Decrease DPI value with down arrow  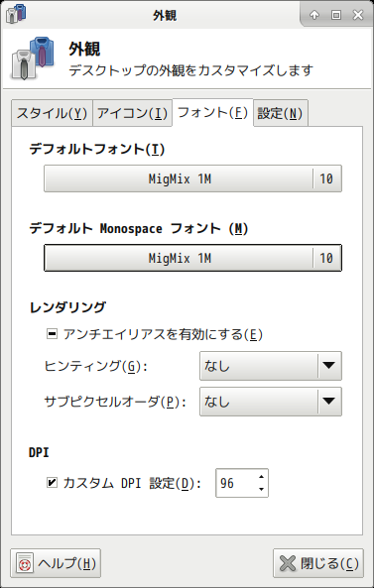[x=261, y=489]
